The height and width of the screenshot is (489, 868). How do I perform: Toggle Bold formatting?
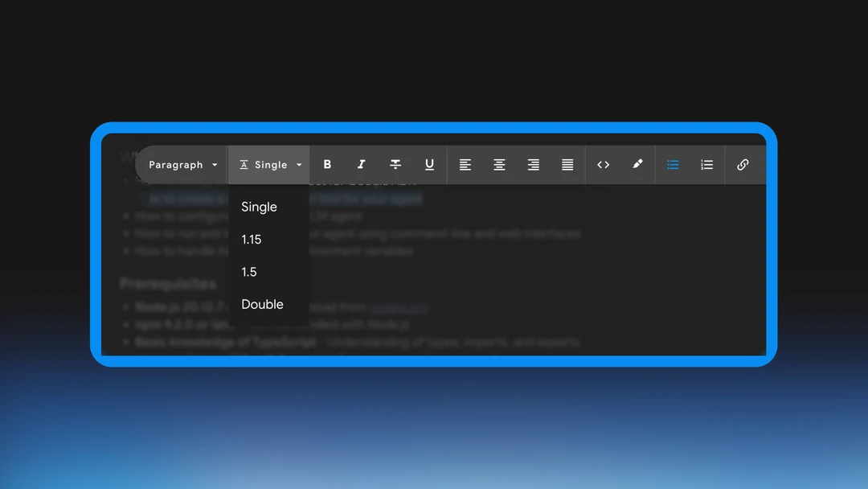coord(327,165)
